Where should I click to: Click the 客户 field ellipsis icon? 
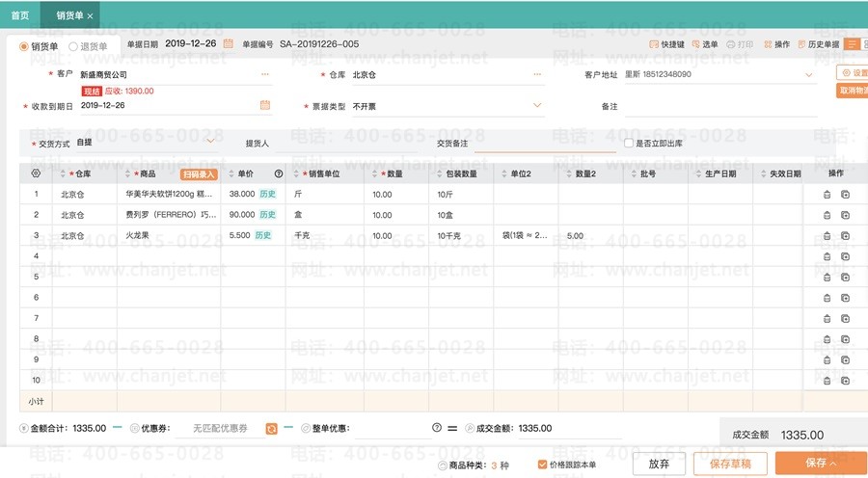tap(265, 74)
